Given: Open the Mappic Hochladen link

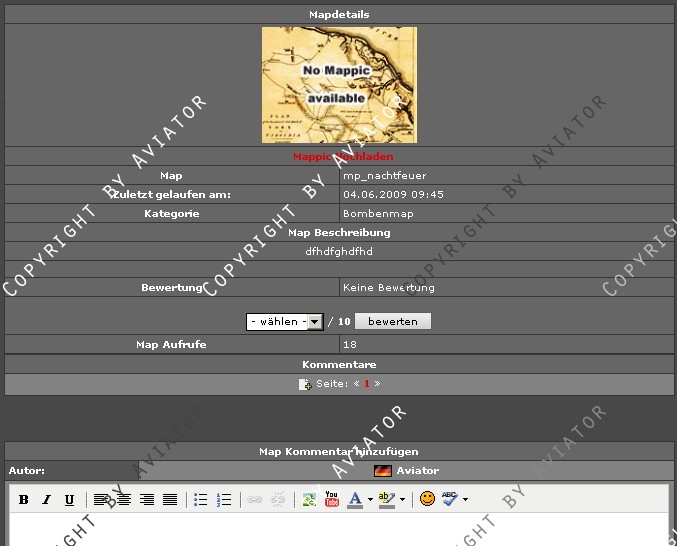Looking at the screenshot, I should coord(343,157).
